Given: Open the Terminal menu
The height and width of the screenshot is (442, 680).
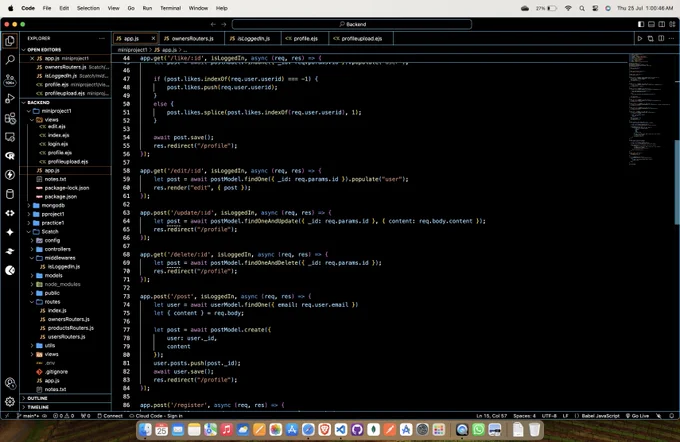Looking at the screenshot, I should [170, 8].
